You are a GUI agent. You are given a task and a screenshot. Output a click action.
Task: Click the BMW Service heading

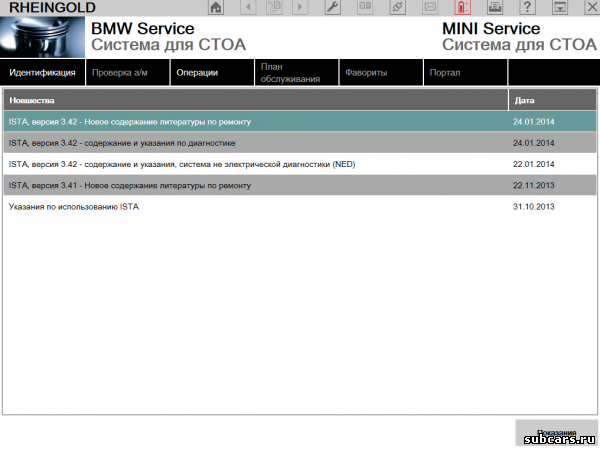point(142,29)
